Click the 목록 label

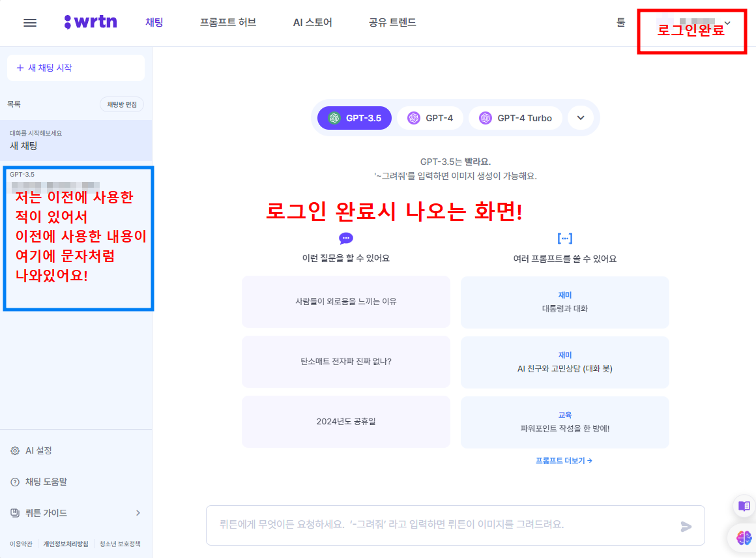pyautogui.click(x=14, y=104)
